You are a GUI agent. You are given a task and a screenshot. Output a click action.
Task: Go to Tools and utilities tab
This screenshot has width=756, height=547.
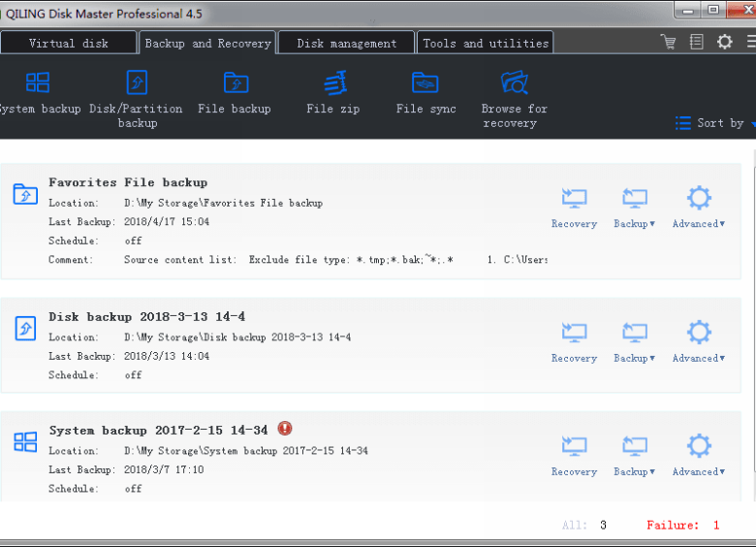tap(486, 43)
